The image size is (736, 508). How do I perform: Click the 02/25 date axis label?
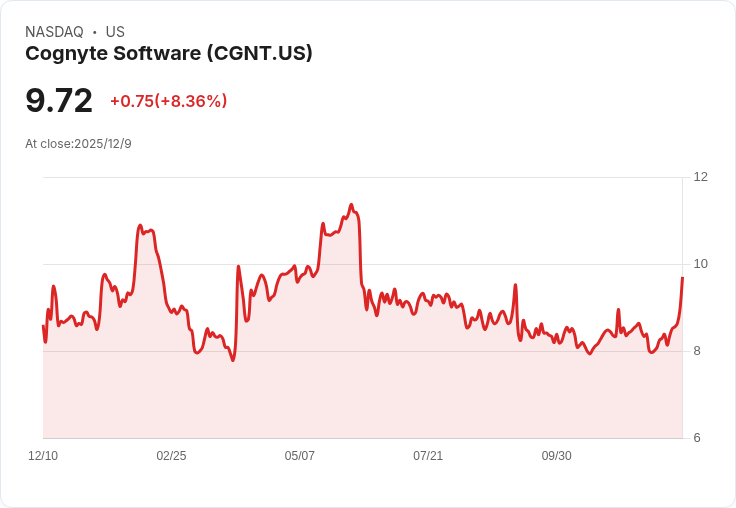click(171, 456)
